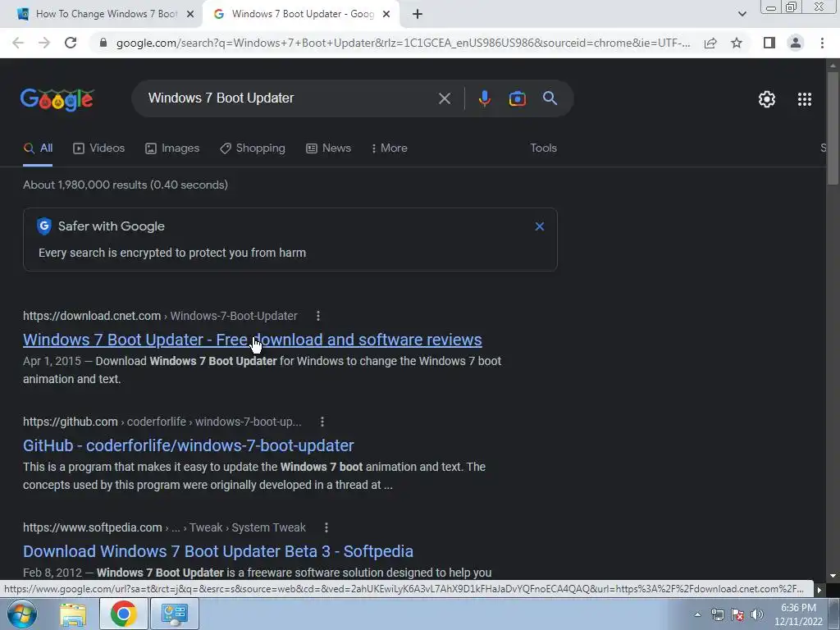
Task: Click the lock site info icon
Action: click(103, 43)
